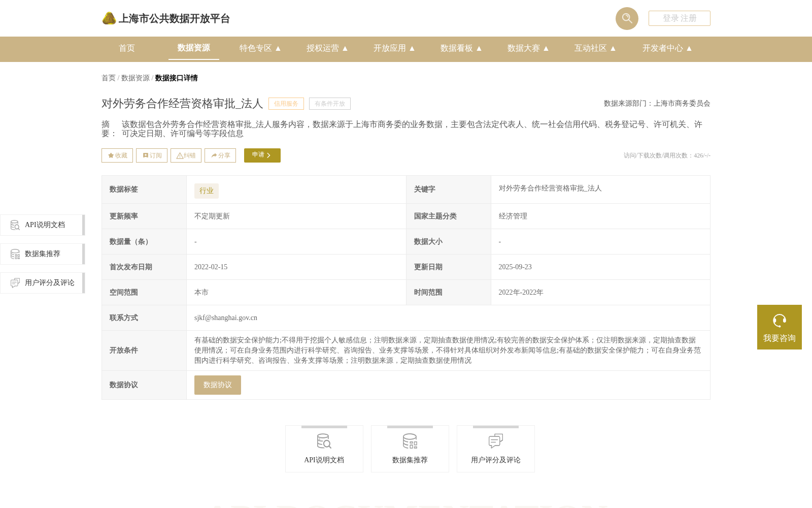This screenshot has width=812, height=508.
Task: Open the 登录 注册 login button
Action: (x=679, y=18)
